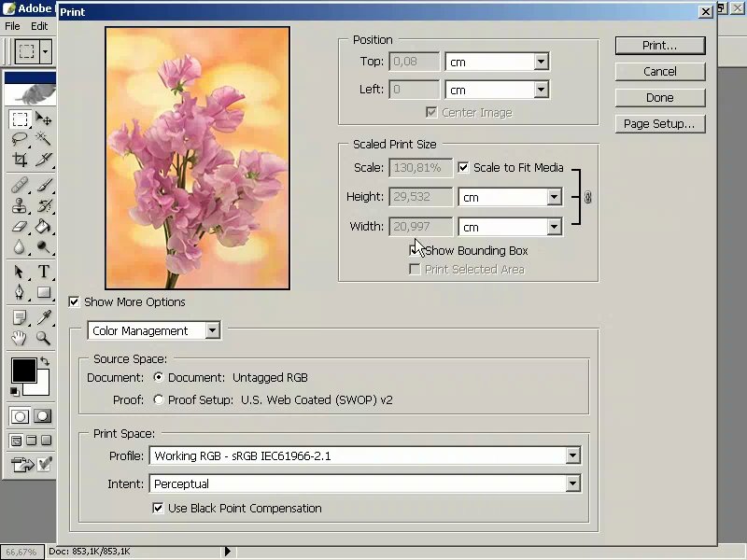Toggle the height-width link chain icon
747x560 pixels.
coord(588,197)
